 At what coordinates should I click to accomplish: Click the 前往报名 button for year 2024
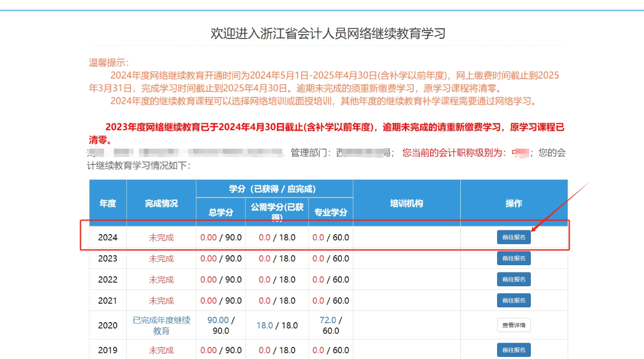pyautogui.click(x=513, y=237)
